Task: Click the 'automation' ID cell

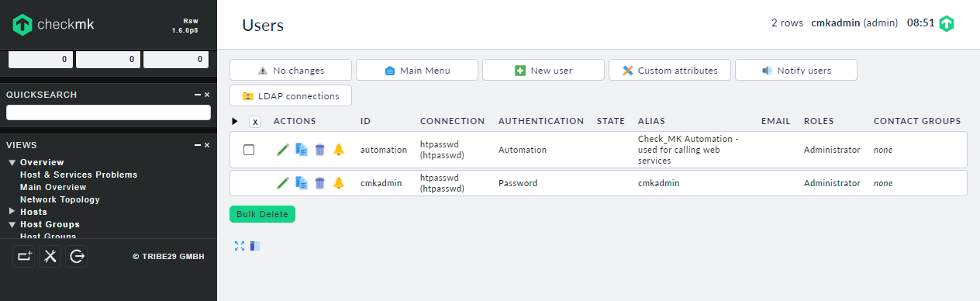Action: tap(384, 150)
